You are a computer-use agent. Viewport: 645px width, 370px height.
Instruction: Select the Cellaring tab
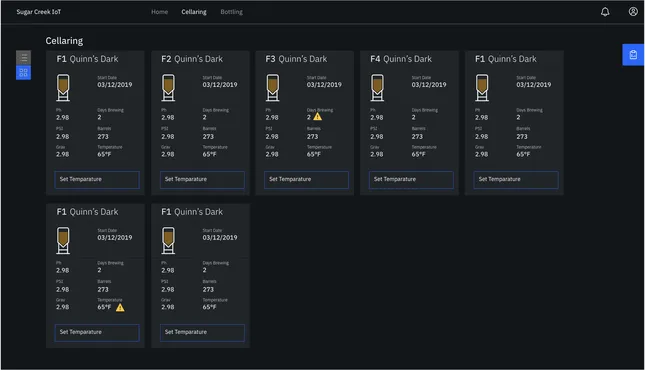(194, 12)
